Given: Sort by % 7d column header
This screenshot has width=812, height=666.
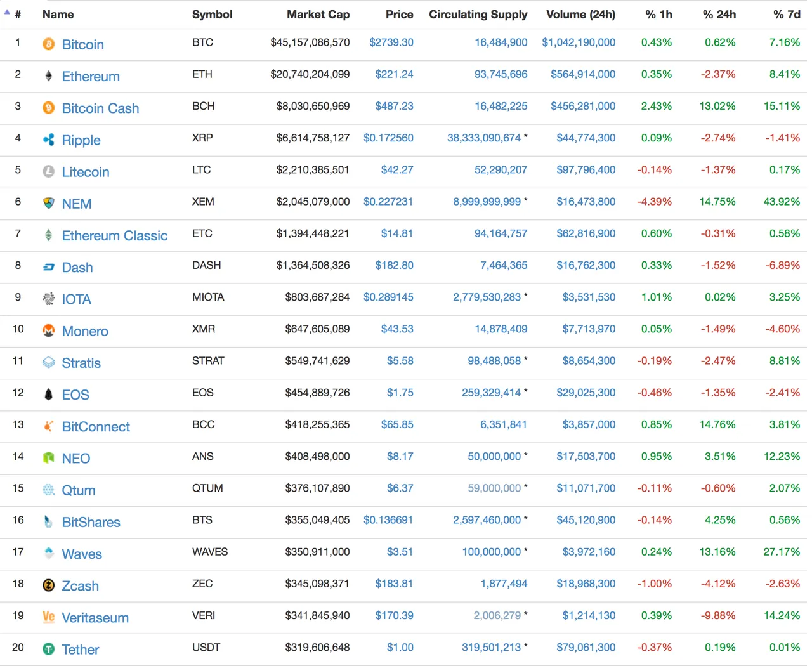Looking at the screenshot, I should click(787, 15).
